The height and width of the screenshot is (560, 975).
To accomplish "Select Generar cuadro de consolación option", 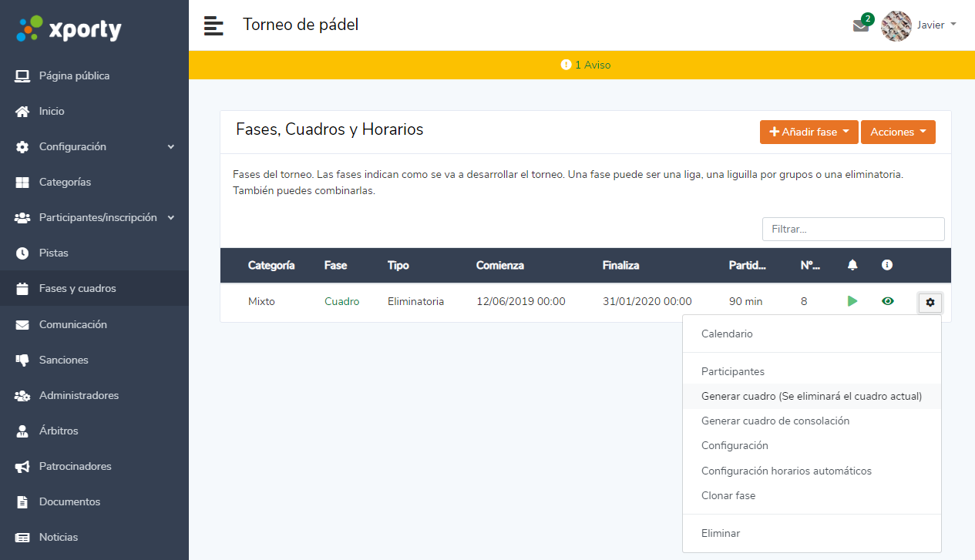I will click(775, 421).
